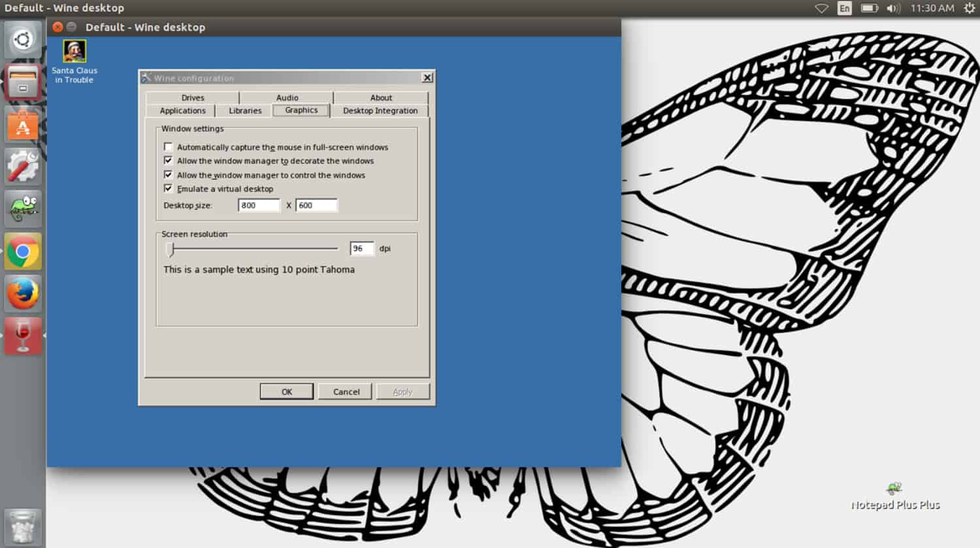Open the En keyboard layout indicator
Image resolution: width=980 pixels, height=548 pixels.
pyautogui.click(x=845, y=8)
